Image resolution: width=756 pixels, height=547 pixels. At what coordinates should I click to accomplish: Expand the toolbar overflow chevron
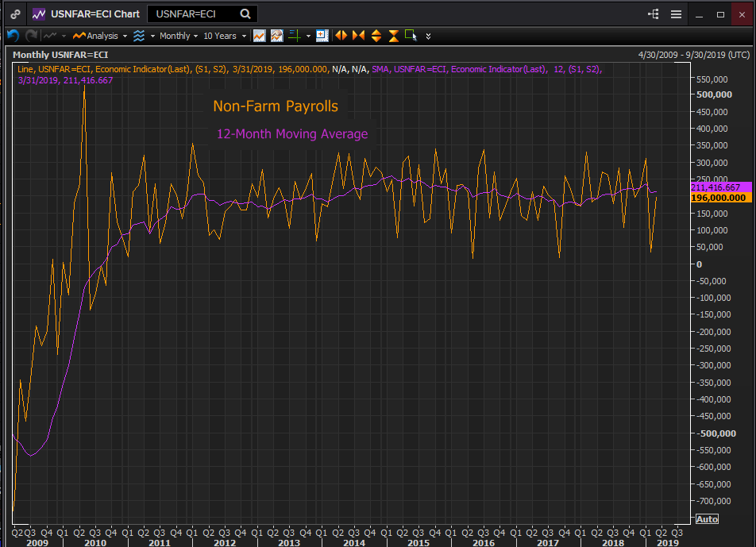428,37
